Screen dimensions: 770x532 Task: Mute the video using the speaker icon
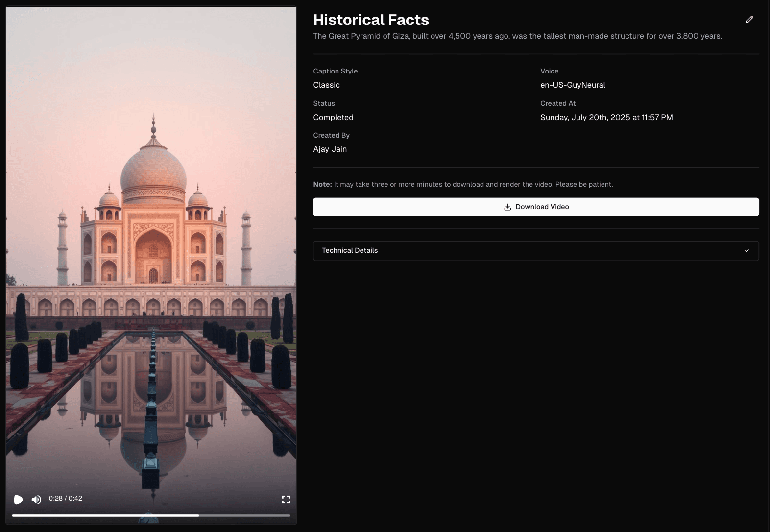pyautogui.click(x=36, y=499)
